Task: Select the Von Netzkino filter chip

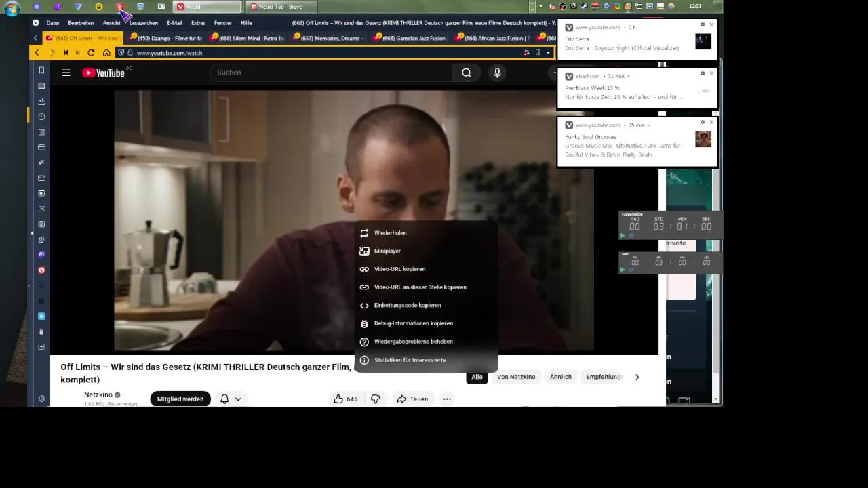Action: tap(516, 377)
